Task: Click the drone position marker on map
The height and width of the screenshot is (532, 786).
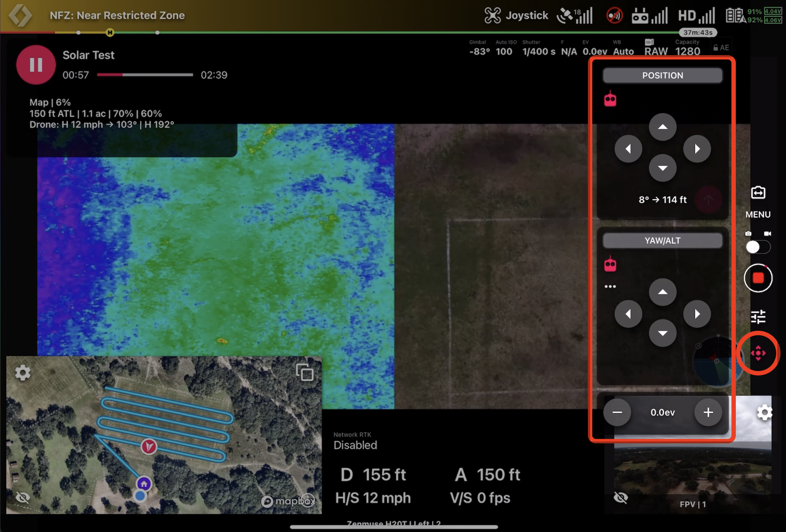Action: [x=149, y=447]
